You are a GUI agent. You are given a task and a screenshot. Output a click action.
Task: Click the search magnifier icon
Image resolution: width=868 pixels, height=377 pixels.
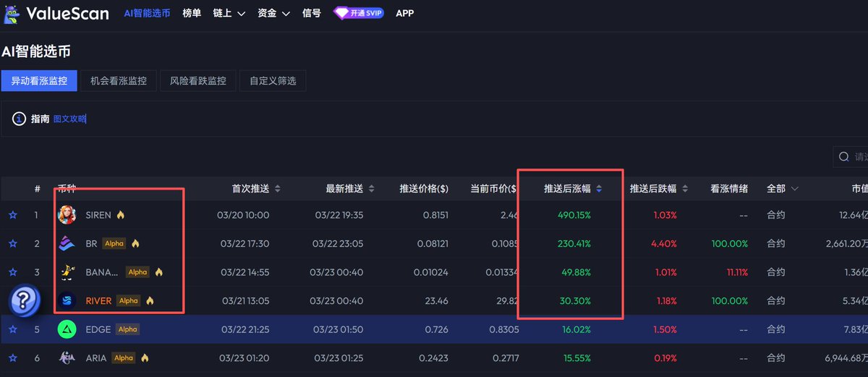coord(843,156)
